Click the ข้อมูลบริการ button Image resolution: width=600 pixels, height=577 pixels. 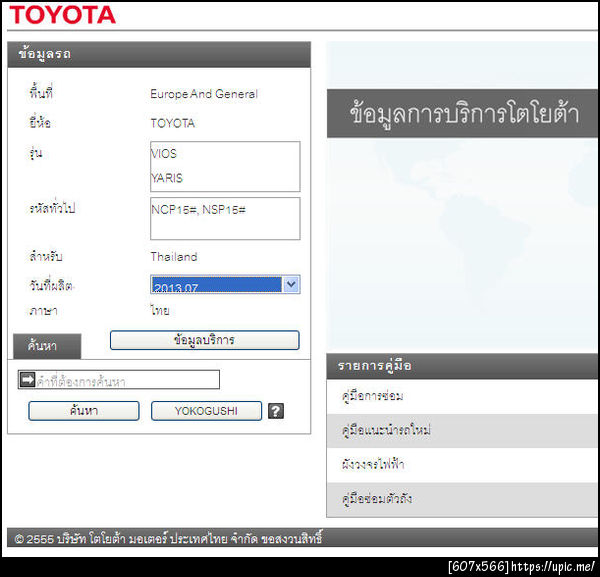[x=204, y=340]
